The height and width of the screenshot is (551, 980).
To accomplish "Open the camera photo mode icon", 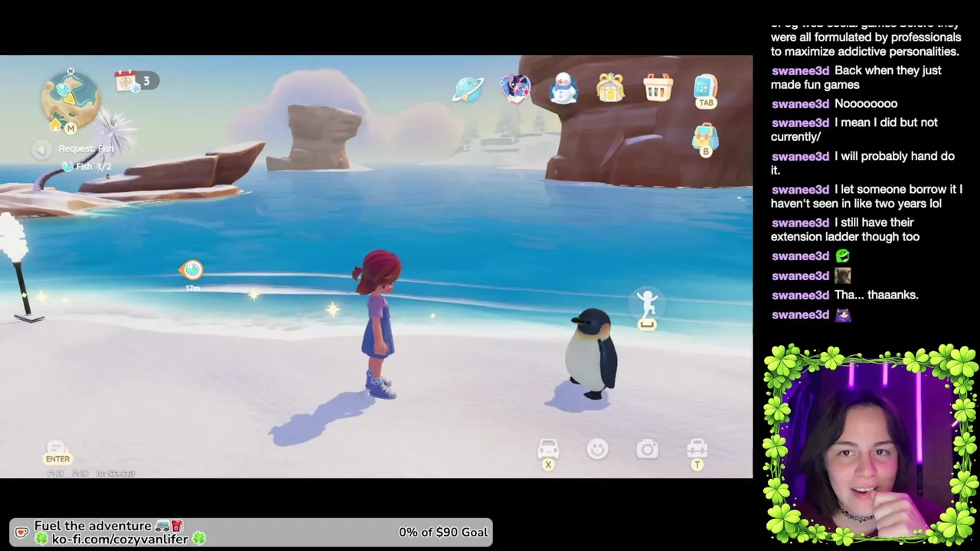I will 648,449.
